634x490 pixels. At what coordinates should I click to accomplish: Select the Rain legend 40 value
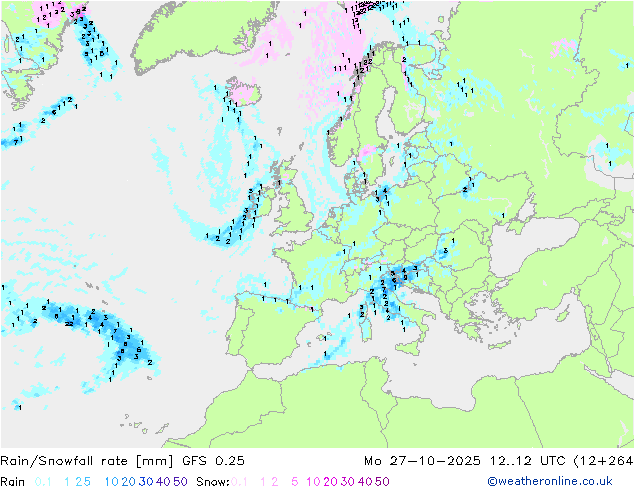pyautogui.click(x=163, y=482)
